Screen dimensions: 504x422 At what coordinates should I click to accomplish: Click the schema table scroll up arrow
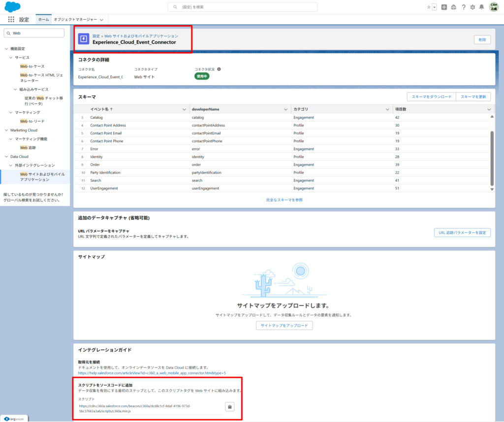click(492, 117)
